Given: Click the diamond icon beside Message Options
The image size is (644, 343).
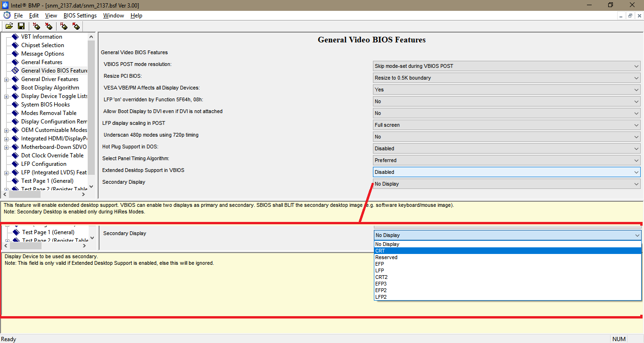Looking at the screenshot, I should point(16,54).
